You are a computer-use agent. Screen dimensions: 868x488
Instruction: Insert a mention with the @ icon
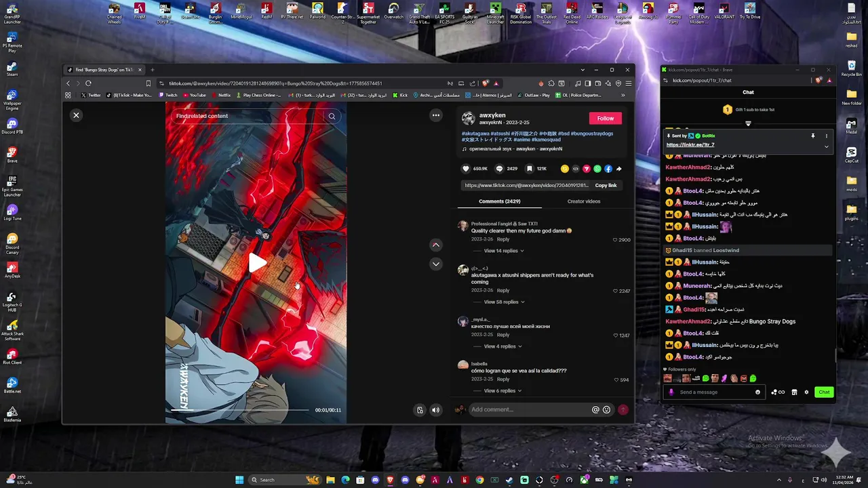tap(595, 409)
